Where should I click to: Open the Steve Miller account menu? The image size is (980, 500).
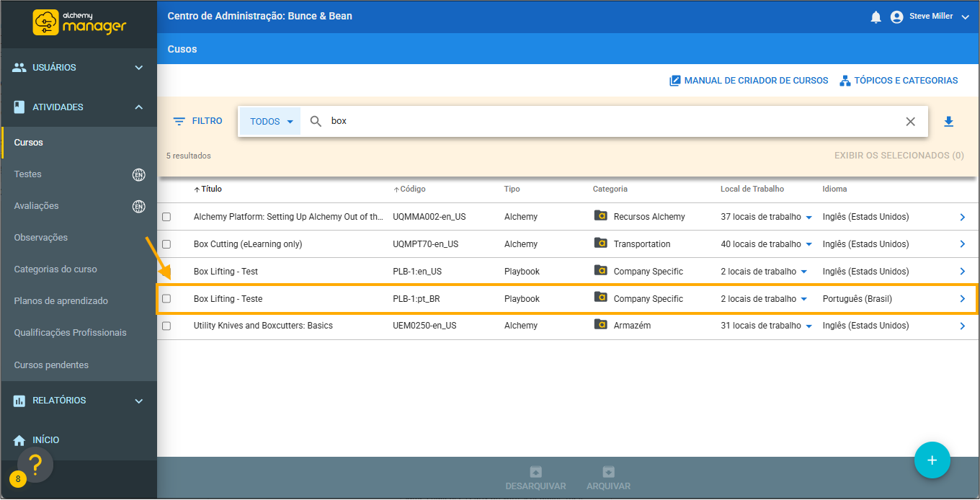point(930,17)
